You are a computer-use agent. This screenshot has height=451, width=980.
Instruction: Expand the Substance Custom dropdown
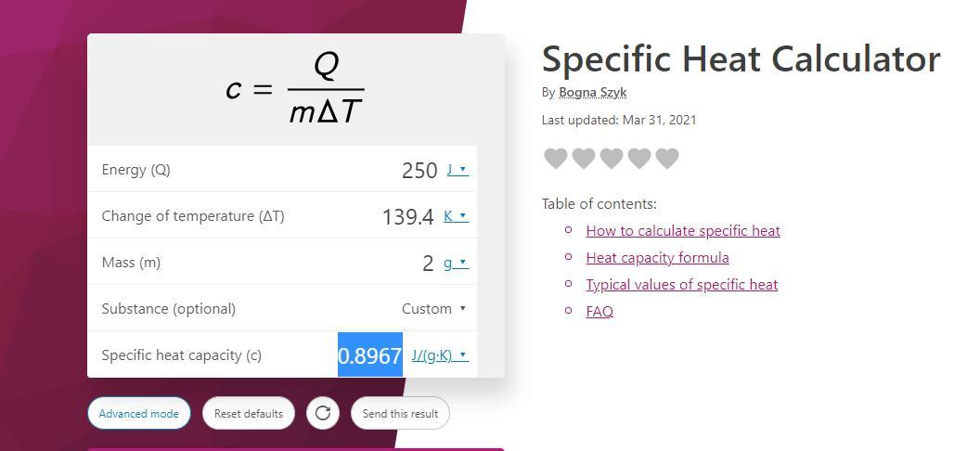433,309
